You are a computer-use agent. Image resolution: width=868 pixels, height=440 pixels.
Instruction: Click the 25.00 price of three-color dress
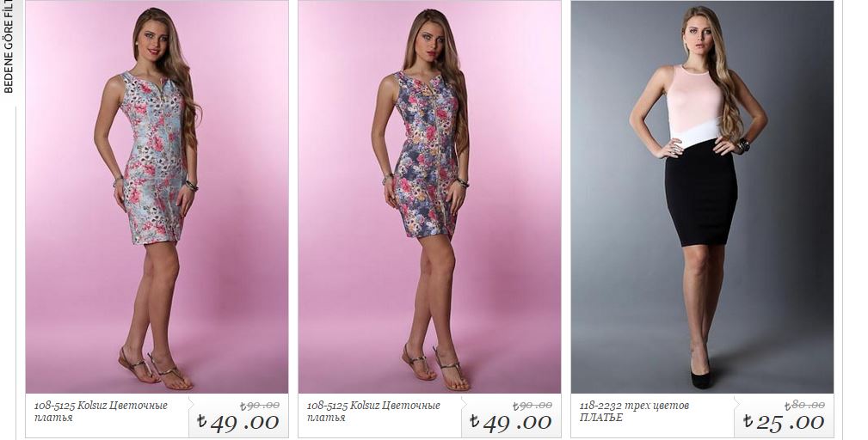click(x=790, y=423)
